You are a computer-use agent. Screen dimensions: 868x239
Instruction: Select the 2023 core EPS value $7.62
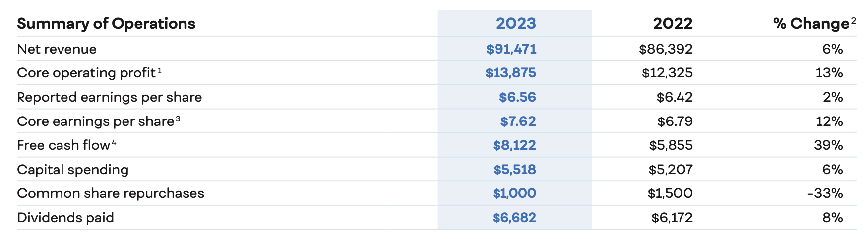point(518,121)
